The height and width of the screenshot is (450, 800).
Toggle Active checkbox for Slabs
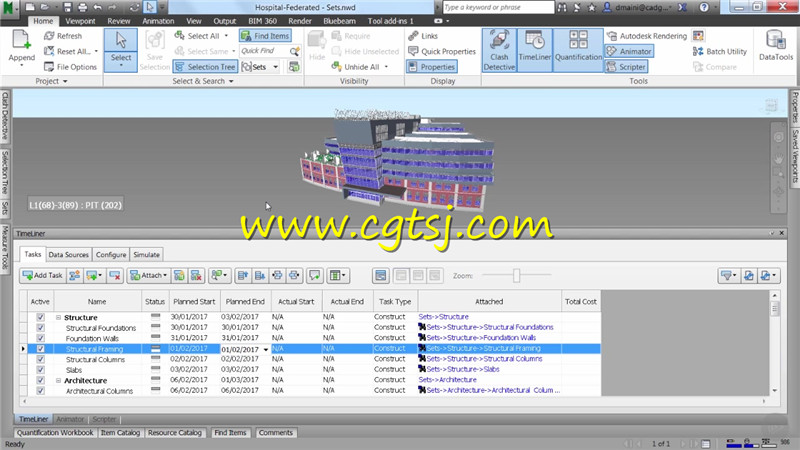tap(40, 369)
